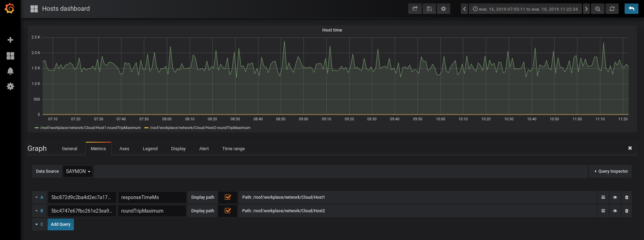Select the responseTimeMs metric field

click(152, 197)
